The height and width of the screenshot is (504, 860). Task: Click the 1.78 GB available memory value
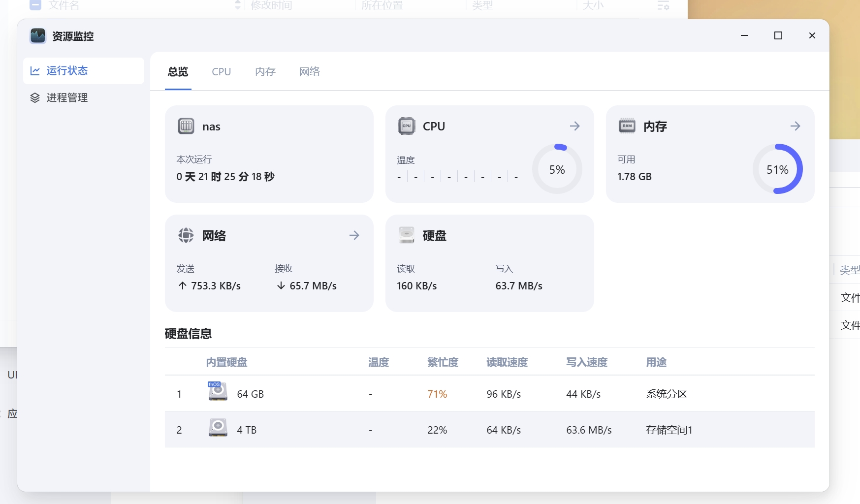point(635,177)
